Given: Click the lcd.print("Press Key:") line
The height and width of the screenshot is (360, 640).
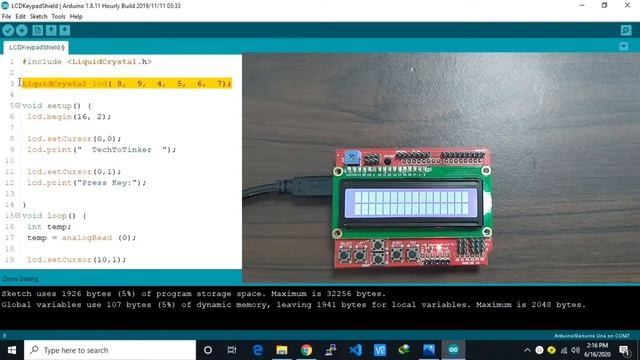Looking at the screenshot, I should [x=87, y=183].
